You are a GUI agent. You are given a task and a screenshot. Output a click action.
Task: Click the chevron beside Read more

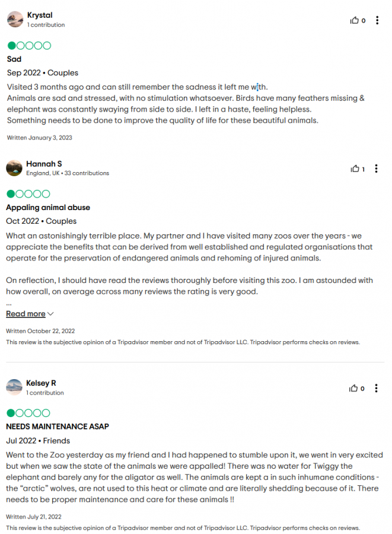[x=50, y=314]
